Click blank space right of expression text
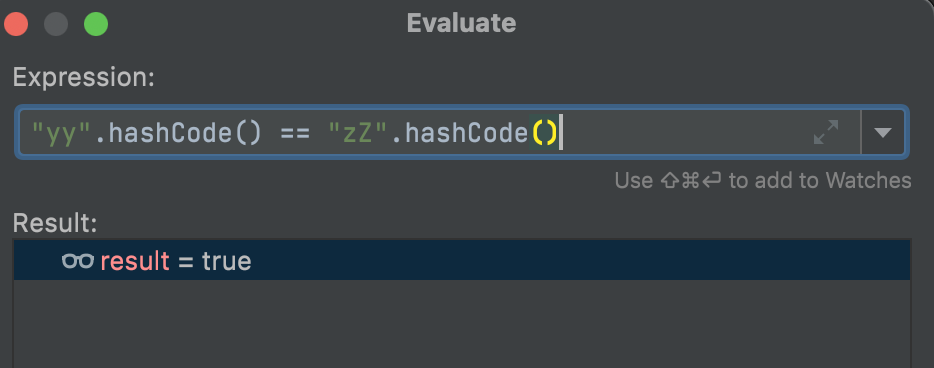The image size is (934, 368). click(x=685, y=132)
